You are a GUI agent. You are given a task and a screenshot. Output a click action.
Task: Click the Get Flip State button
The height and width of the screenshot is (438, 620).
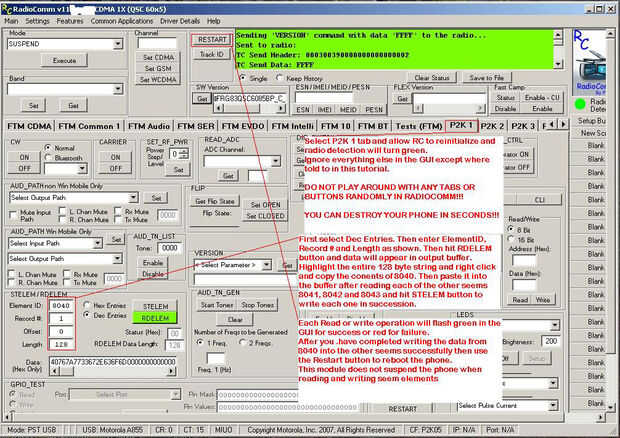point(215,201)
